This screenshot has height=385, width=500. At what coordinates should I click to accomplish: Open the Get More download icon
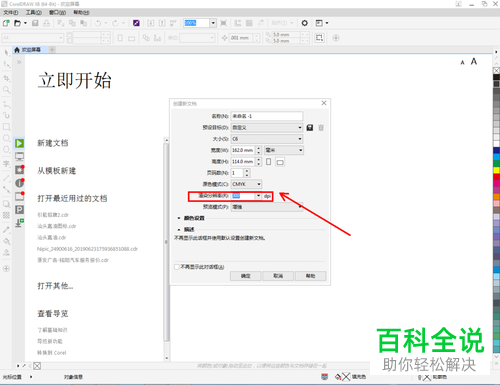[19, 223]
